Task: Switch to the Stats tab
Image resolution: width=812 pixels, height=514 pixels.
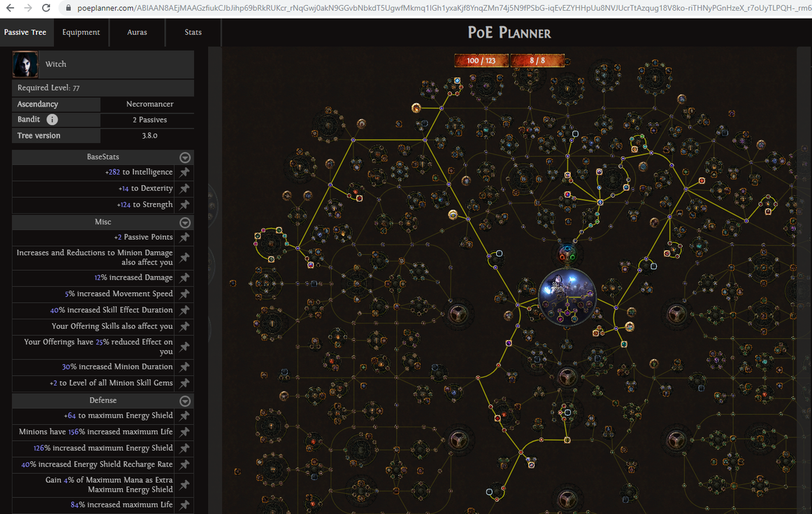Action: pyautogui.click(x=193, y=32)
